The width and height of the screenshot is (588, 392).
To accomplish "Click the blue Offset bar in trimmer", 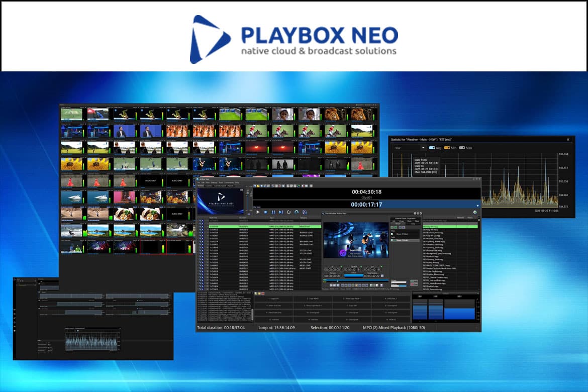I will pyautogui.click(x=354, y=276).
